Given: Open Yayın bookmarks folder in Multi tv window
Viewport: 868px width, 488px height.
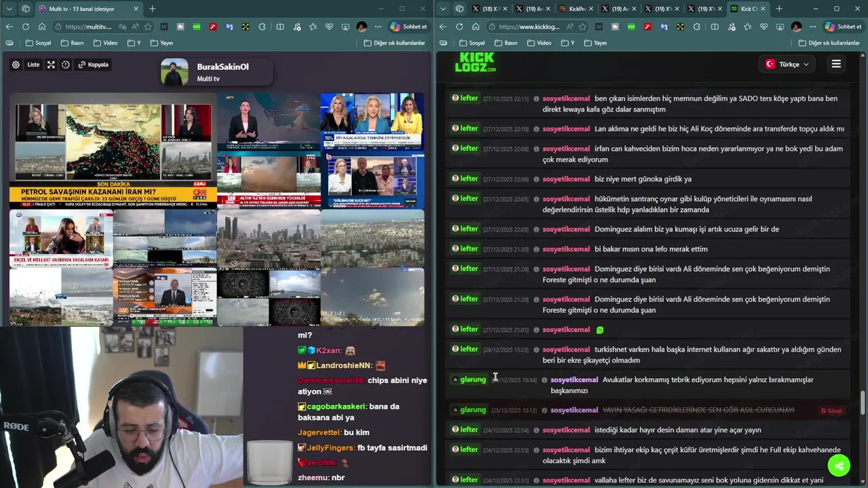Looking at the screenshot, I should tap(162, 43).
